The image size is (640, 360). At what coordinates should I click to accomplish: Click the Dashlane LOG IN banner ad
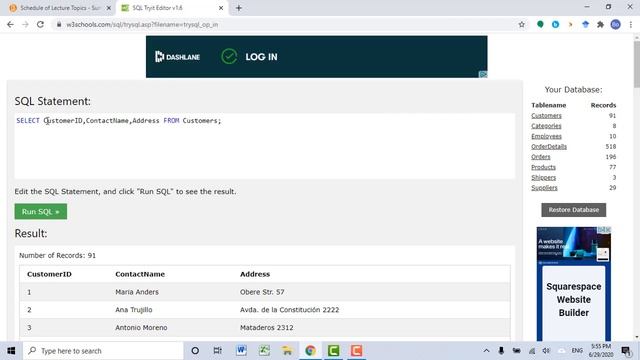coord(316,57)
